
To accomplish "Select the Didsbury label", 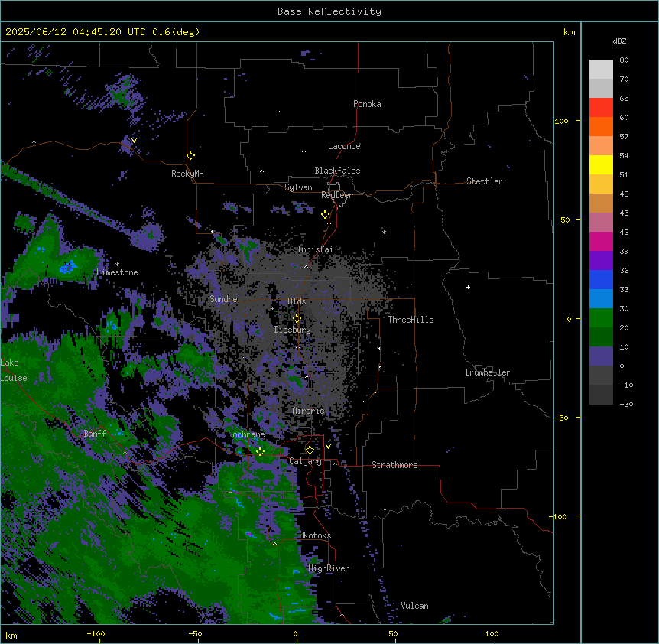I will tap(293, 330).
